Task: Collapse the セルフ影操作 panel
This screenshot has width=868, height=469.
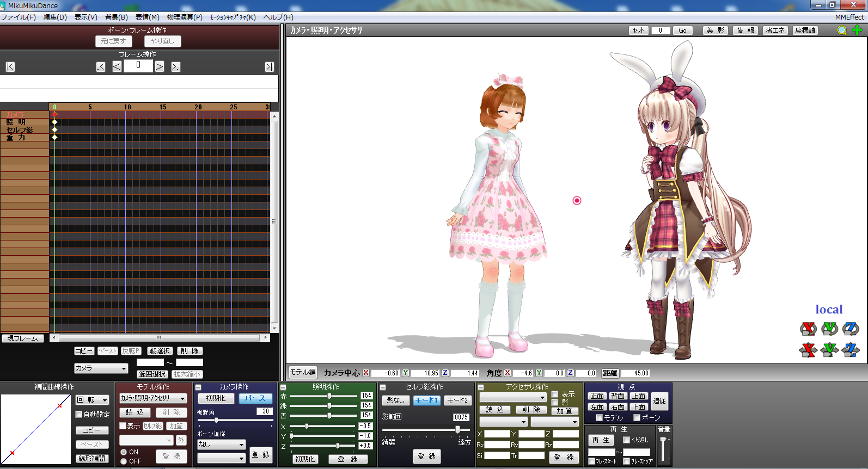Action: click(x=383, y=387)
